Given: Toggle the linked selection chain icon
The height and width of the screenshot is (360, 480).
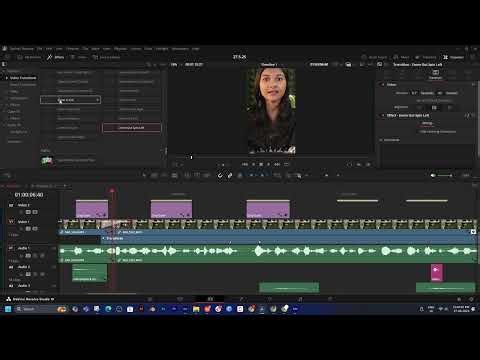Looking at the screenshot, I should click(x=230, y=175).
